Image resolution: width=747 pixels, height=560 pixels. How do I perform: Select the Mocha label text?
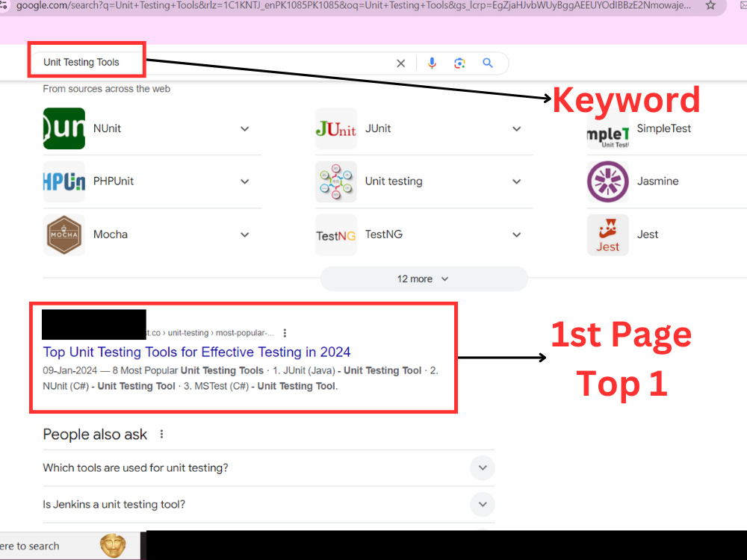pos(111,234)
